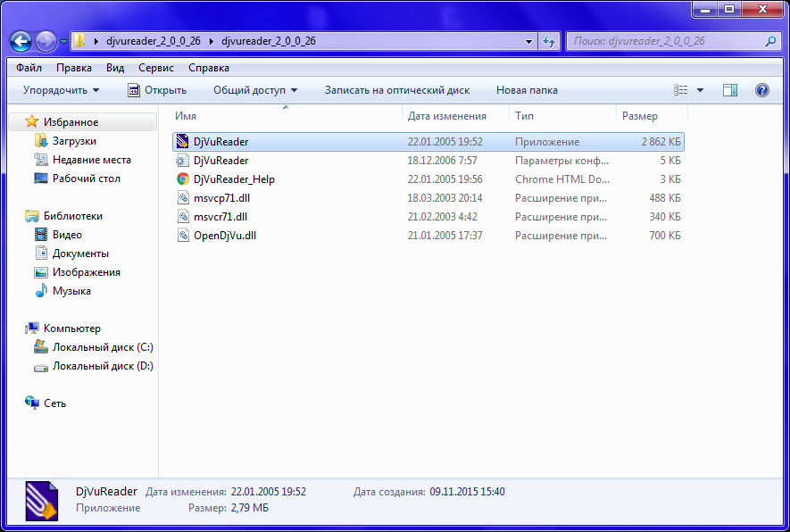Image resolution: width=790 pixels, height=532 pixels.
Task: Click the Chrome HTML Do... type cell
Action: (561, 179)
